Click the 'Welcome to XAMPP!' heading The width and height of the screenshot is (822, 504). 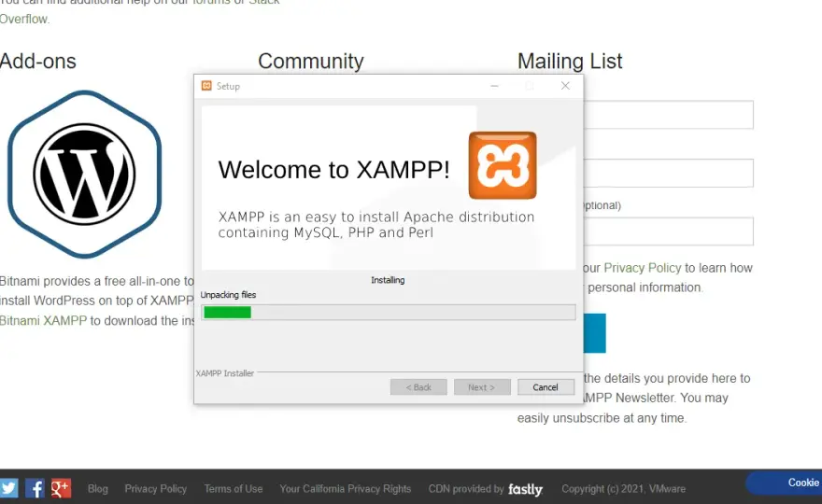[x=334, y=170]
